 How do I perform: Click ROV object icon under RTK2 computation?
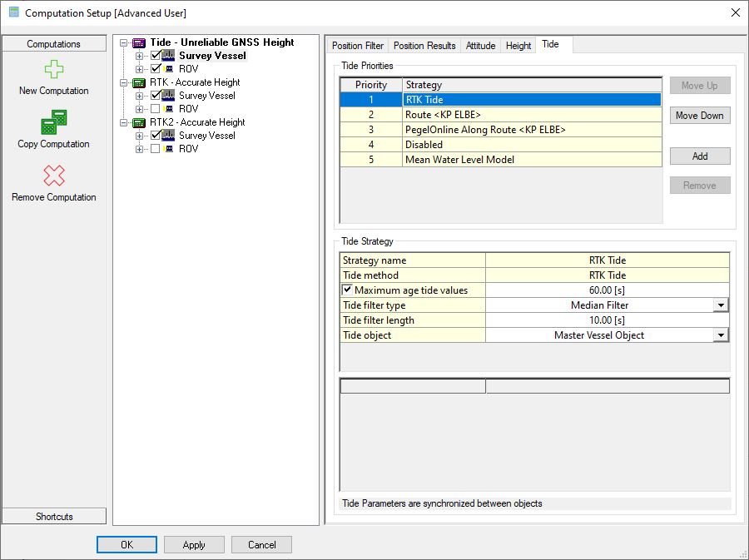click(x=168, y=150)
